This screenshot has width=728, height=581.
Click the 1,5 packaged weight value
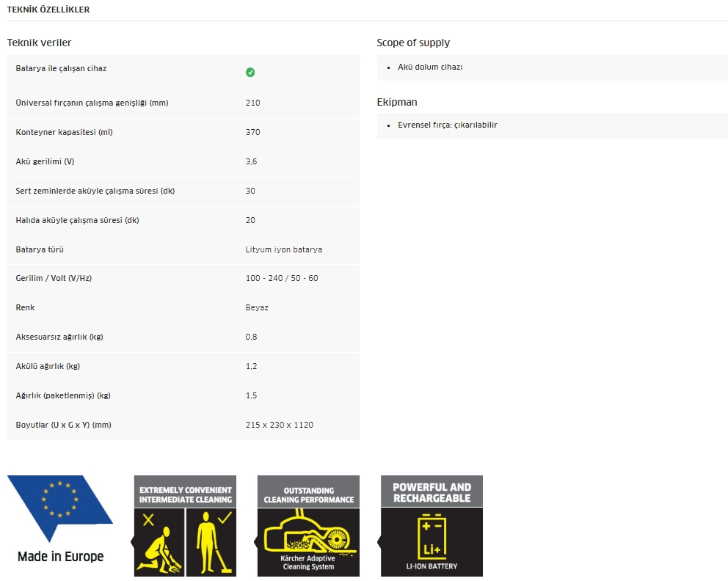[251, 395]
